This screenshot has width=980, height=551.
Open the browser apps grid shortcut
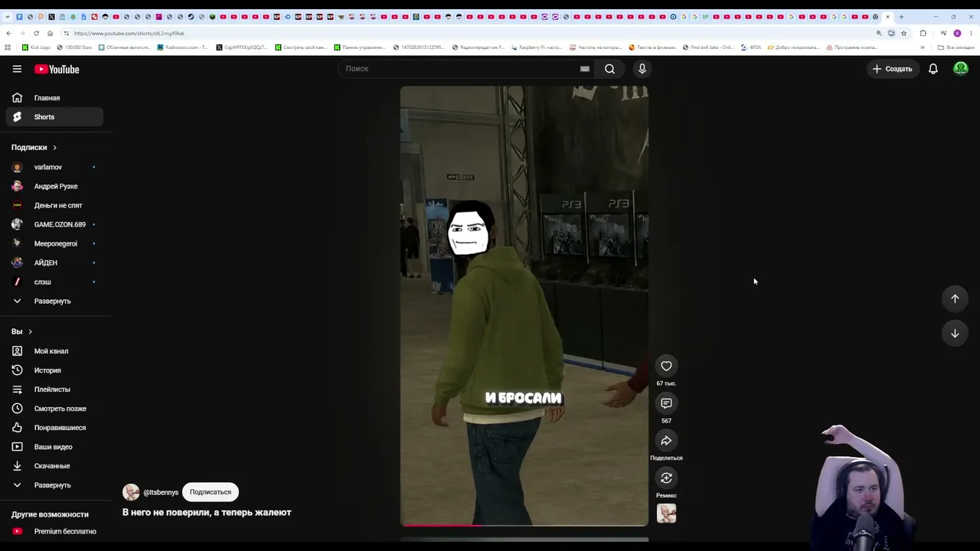coord(8,47)
